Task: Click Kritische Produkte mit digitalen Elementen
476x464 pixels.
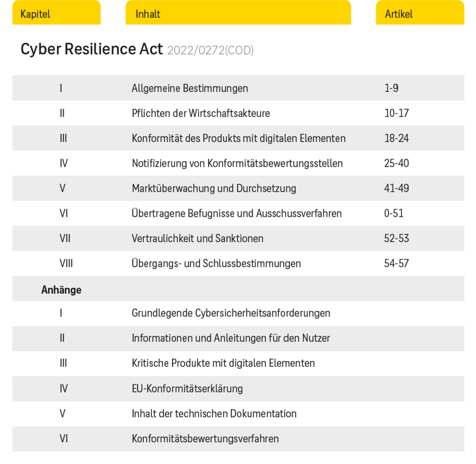Action: click(223, 363)
